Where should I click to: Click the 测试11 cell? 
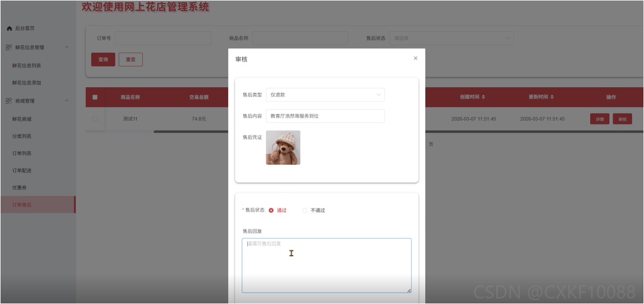130,119
